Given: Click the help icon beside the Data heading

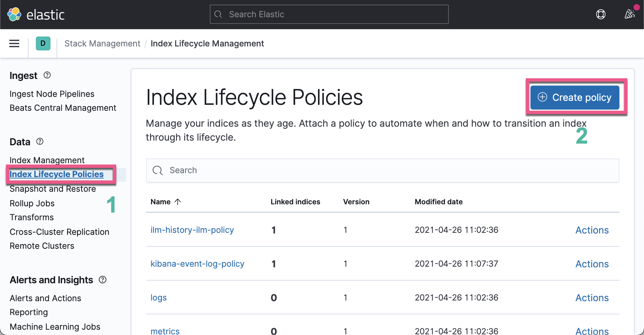Looking at the screenshot, I should click(40, 142).
